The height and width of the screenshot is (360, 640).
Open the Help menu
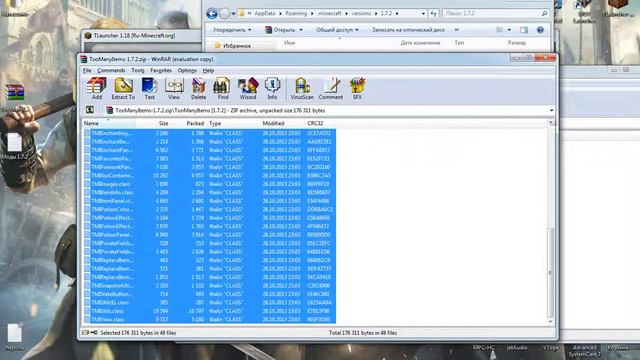208,71
